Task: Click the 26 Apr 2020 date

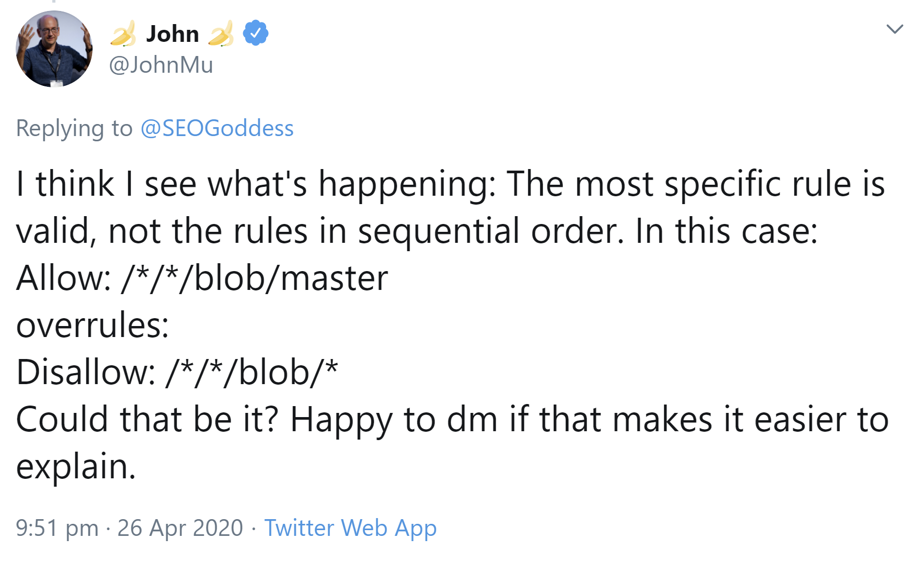Action: click(x=180, y=528)
